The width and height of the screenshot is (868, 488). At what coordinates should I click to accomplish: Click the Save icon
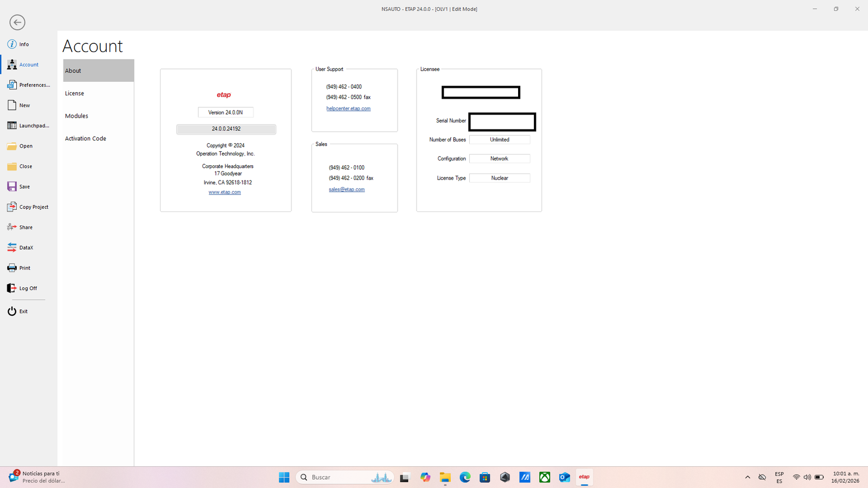click(11, 187)
